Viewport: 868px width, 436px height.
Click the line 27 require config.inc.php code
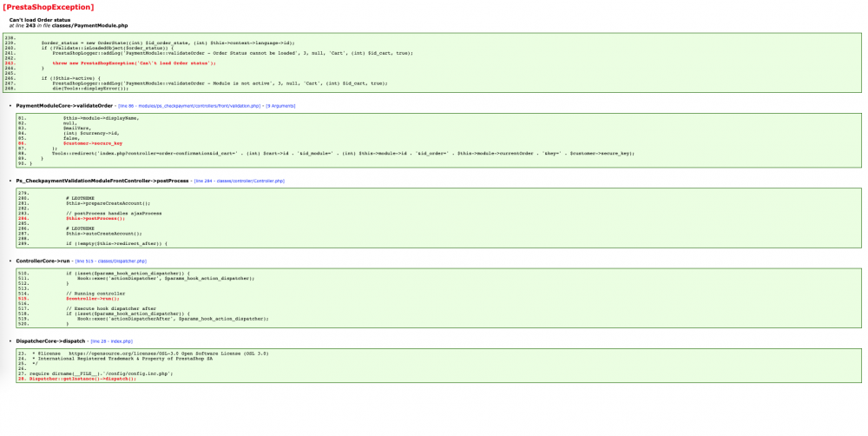click(102, 374)
